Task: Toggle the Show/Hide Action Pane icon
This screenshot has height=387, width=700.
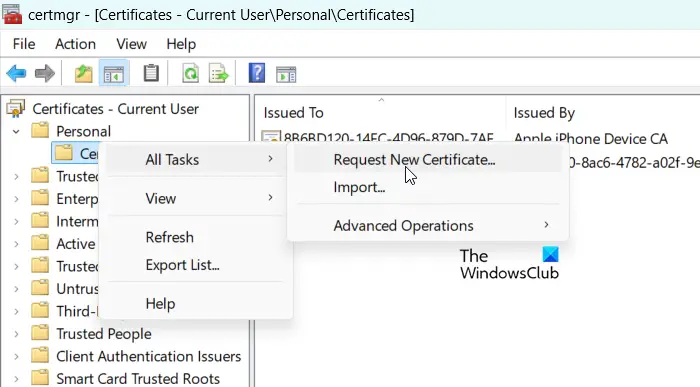Action: [286, 74]
